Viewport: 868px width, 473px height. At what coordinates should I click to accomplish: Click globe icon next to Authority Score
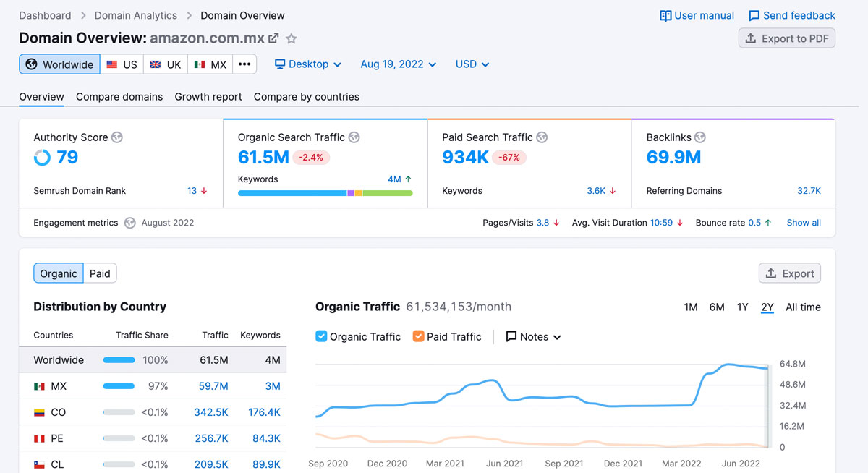(117, 137)
